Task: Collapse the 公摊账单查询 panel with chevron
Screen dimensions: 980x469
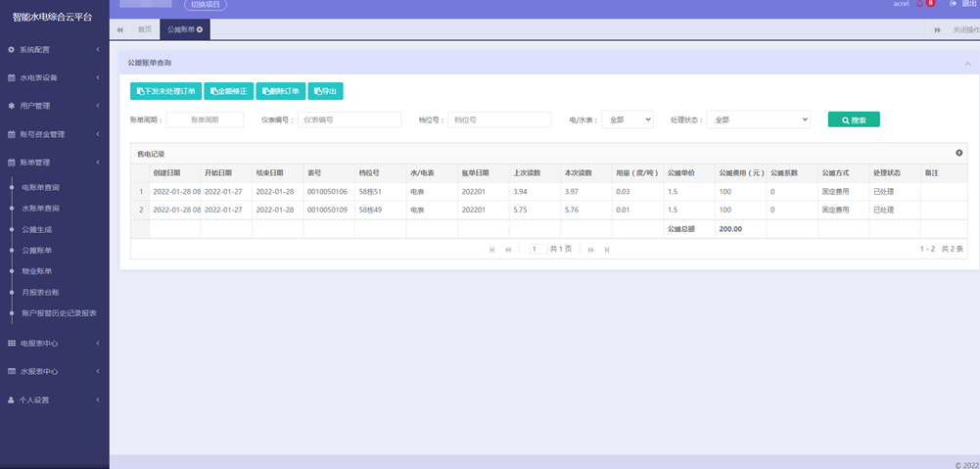Action: (x=968, y=64)
